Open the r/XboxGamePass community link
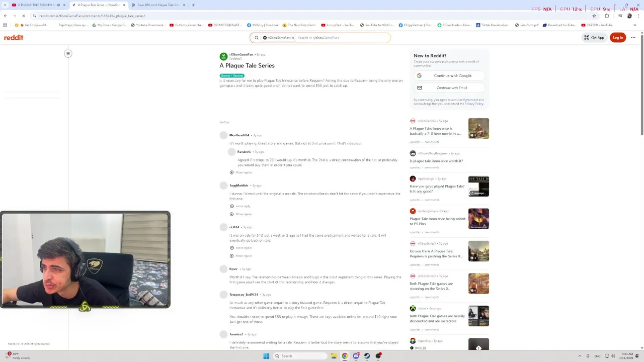Viewport: 644px width, 362px height. [242, 54]
